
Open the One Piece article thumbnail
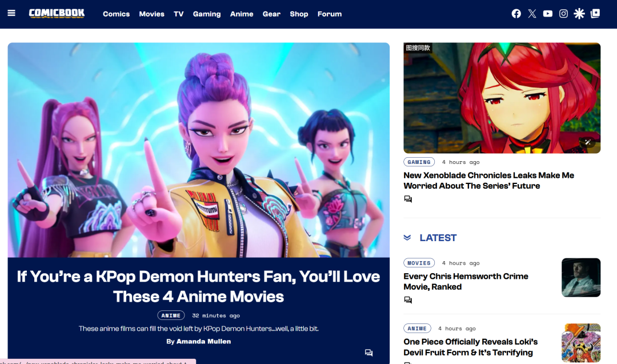pyautogui.click(x=581, y=343)
